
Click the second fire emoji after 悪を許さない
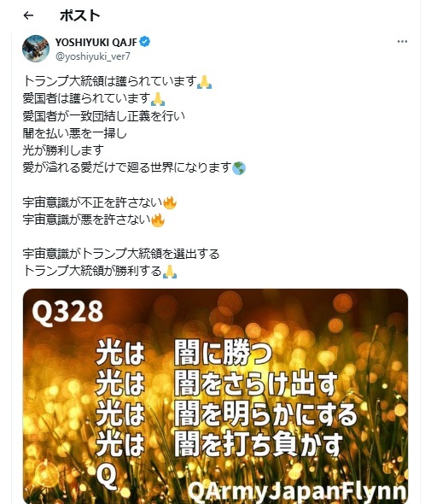(158, 220)
